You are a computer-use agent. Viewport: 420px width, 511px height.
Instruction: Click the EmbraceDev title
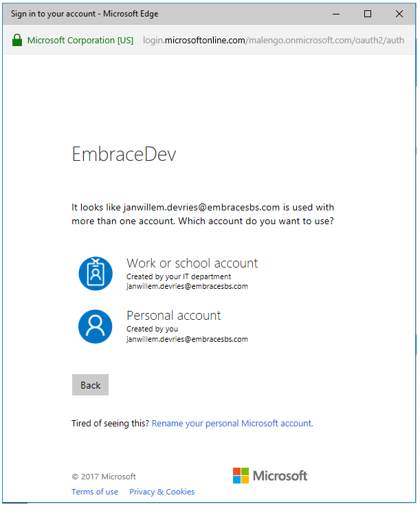(124, 154)
